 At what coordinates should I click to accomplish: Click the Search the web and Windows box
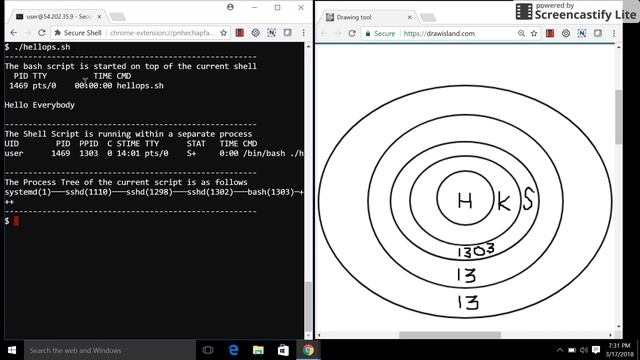point(110,350)
